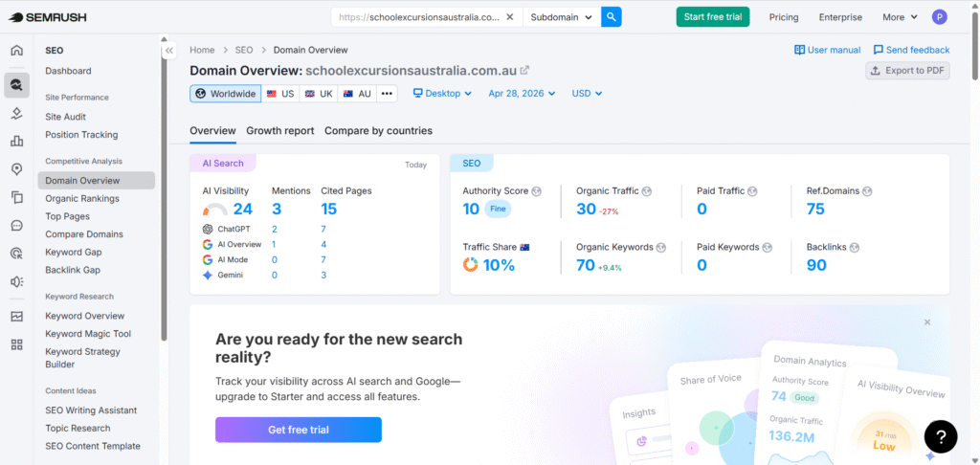Open the Local pin rail icon

17,169
